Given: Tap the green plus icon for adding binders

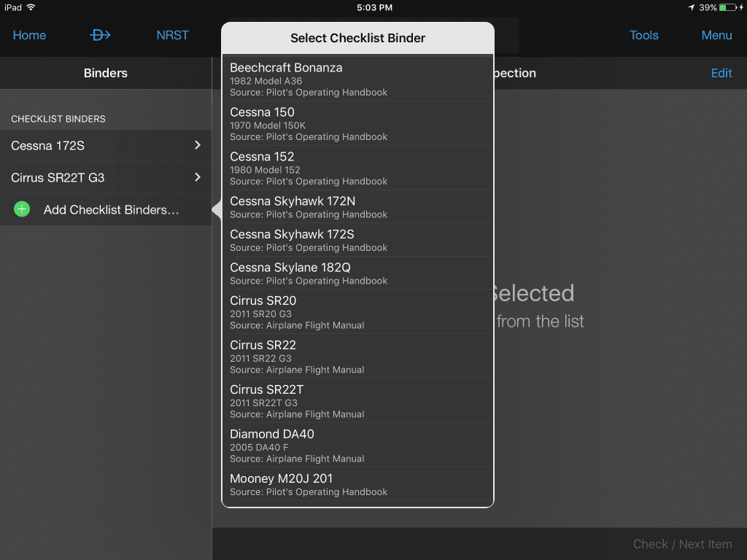Looking at the screenshot, I should click(21, 209).
